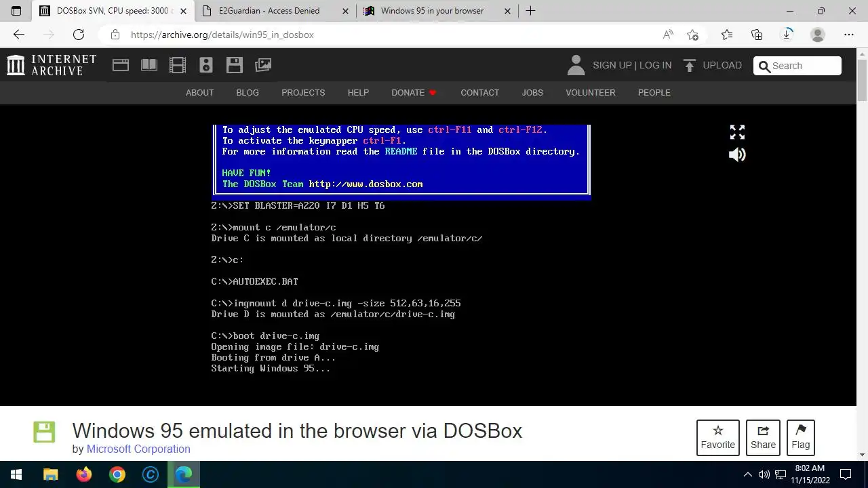Image resolution: width=868 pixels, height=488 pixels.
Task: Toggle emulator fullscreen icon
Action: click(737, 132)
